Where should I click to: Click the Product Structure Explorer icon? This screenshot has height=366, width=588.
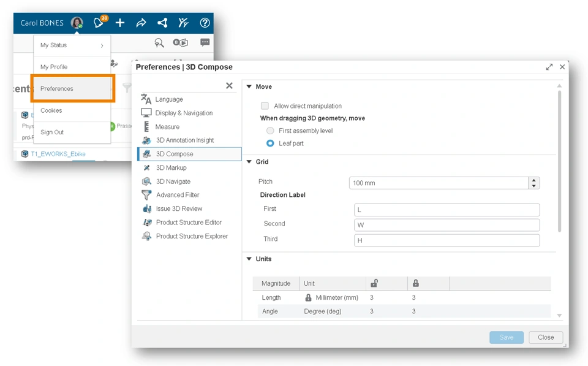pyautogui.click(x=146, y=236)
